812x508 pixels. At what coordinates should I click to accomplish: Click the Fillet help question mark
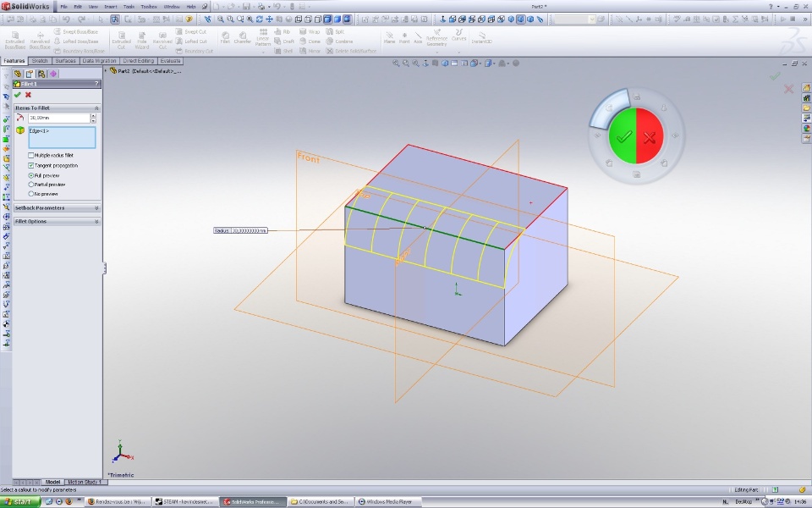96,84
